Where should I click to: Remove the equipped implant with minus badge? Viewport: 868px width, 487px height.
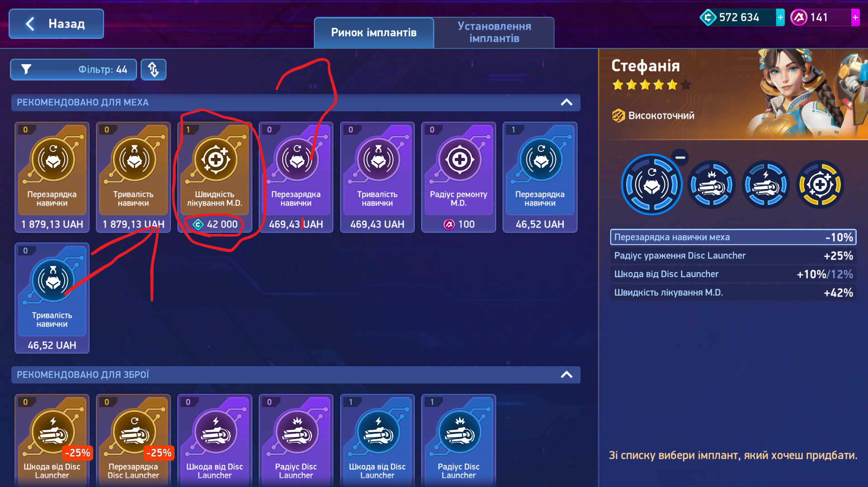point(680,157)
